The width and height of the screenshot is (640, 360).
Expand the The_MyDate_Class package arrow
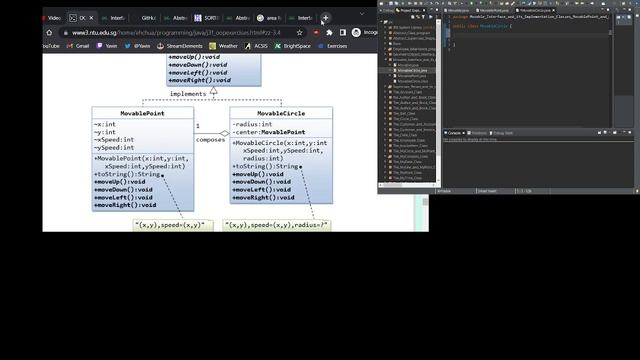point(385,162)
